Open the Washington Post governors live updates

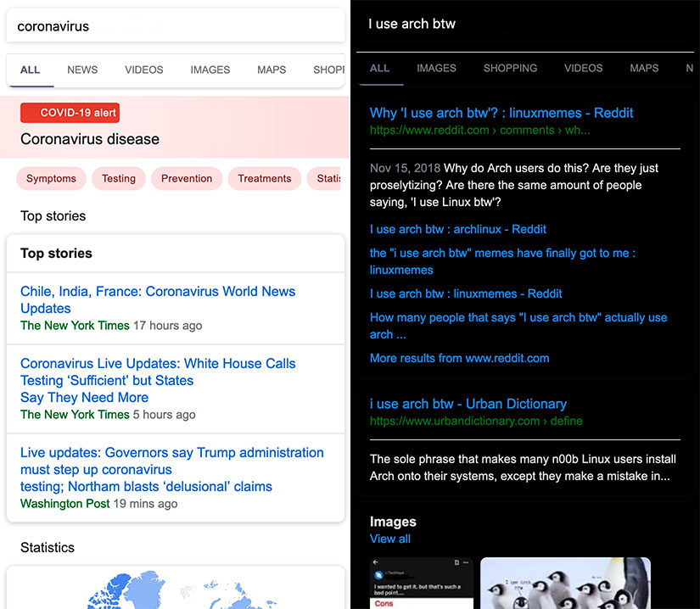tap(171, 469)
